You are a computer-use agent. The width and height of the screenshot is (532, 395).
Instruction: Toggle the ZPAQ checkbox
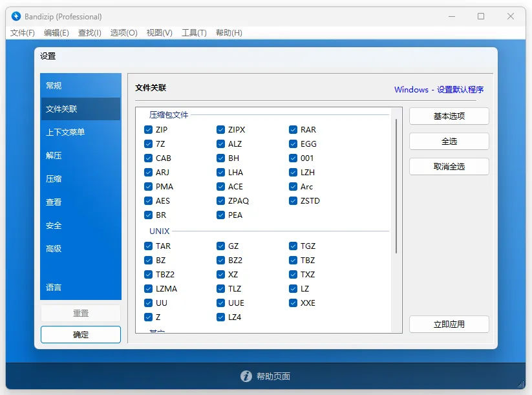(220, 201)
